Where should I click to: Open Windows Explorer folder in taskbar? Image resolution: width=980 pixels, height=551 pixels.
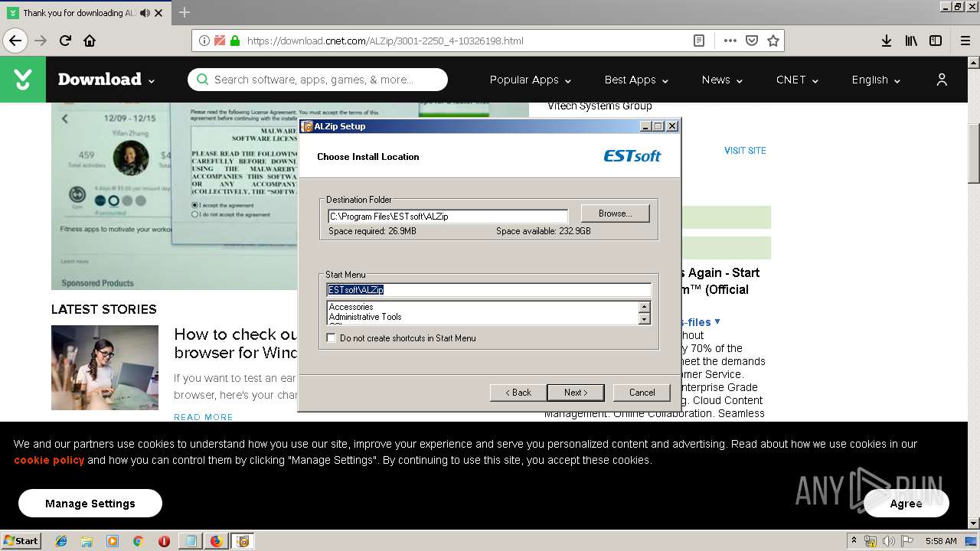coord(87,541)
